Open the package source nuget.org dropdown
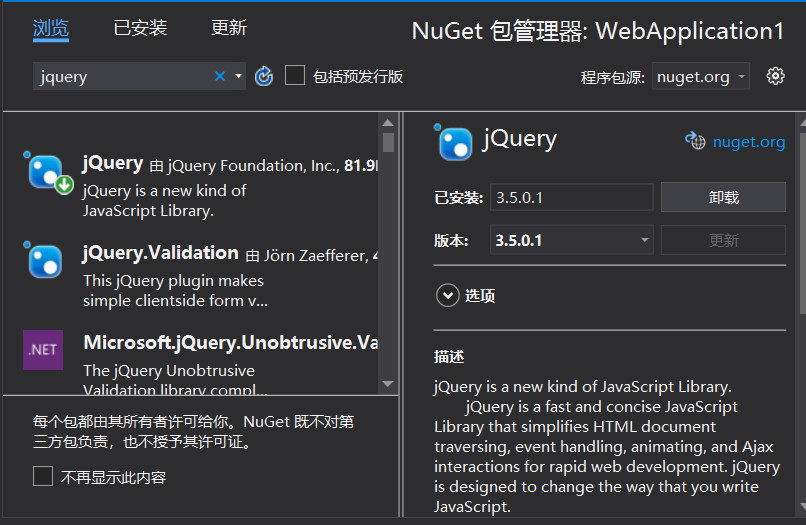806x525 pixels. pyautogui.click(x=701, y=76)
